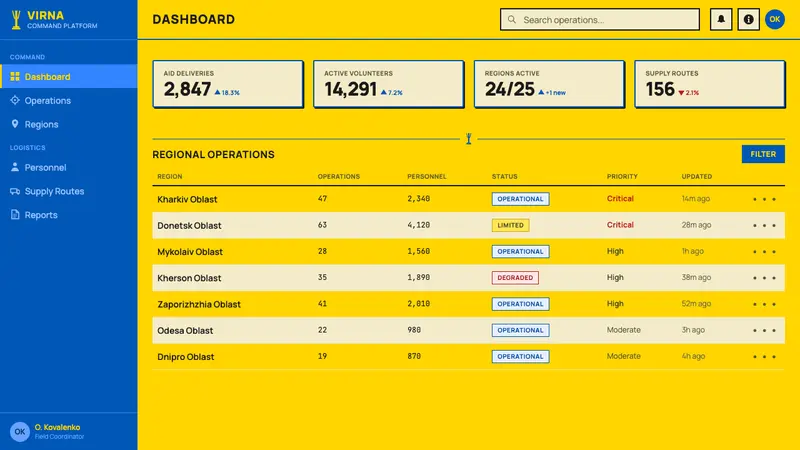This screenshot has width=800, height=450.
Task: Click the Limited status badge
Action: [510, 225]
